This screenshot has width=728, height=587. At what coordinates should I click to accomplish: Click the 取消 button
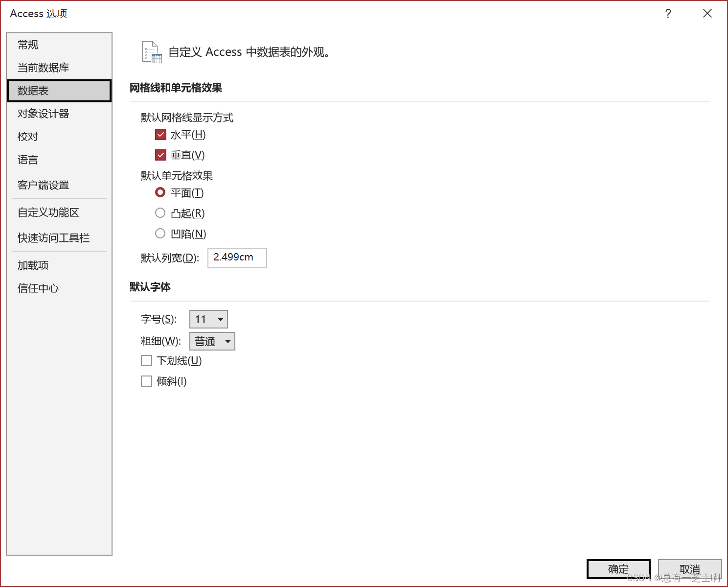(x=690, y=569)
